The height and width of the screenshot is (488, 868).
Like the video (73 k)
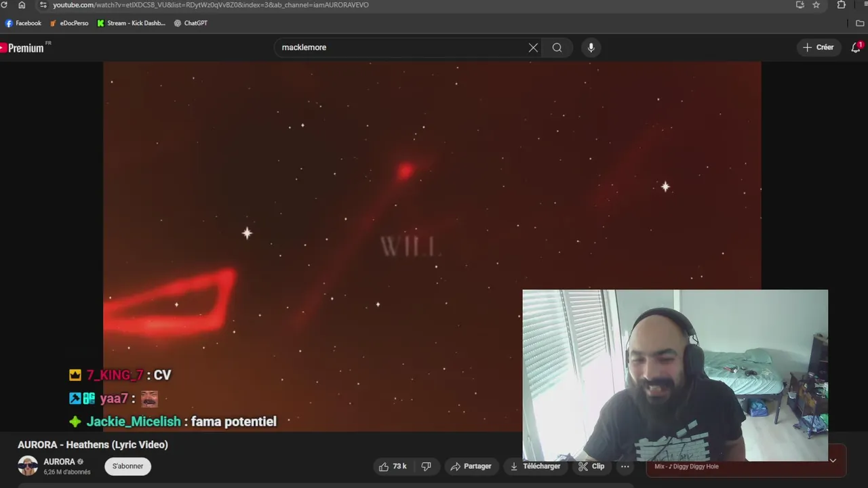(x=393, y=466)
